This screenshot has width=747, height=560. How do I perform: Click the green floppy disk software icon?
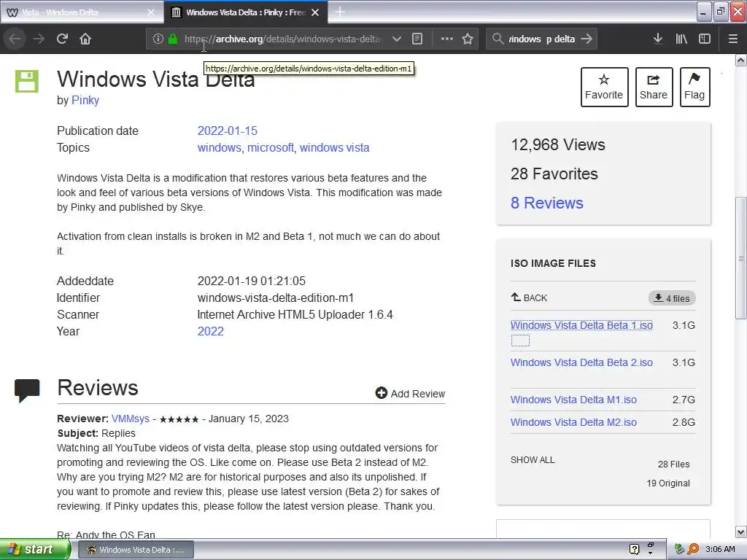(27, 81)
